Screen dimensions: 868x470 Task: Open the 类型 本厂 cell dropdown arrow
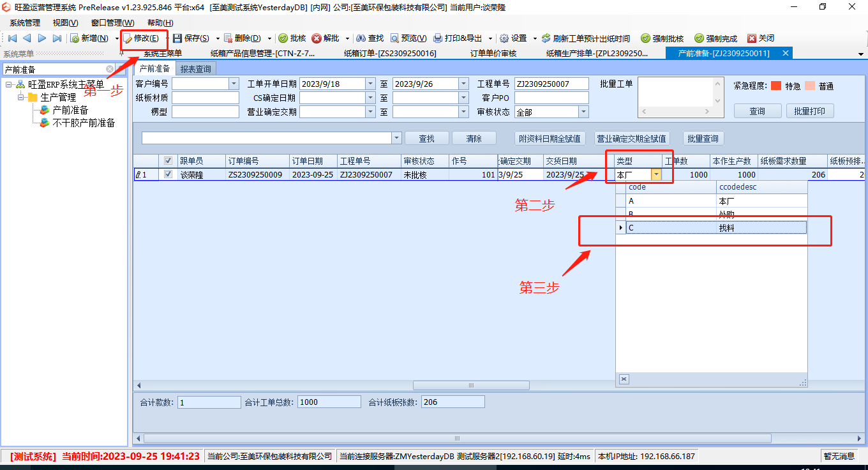(656, 174)
